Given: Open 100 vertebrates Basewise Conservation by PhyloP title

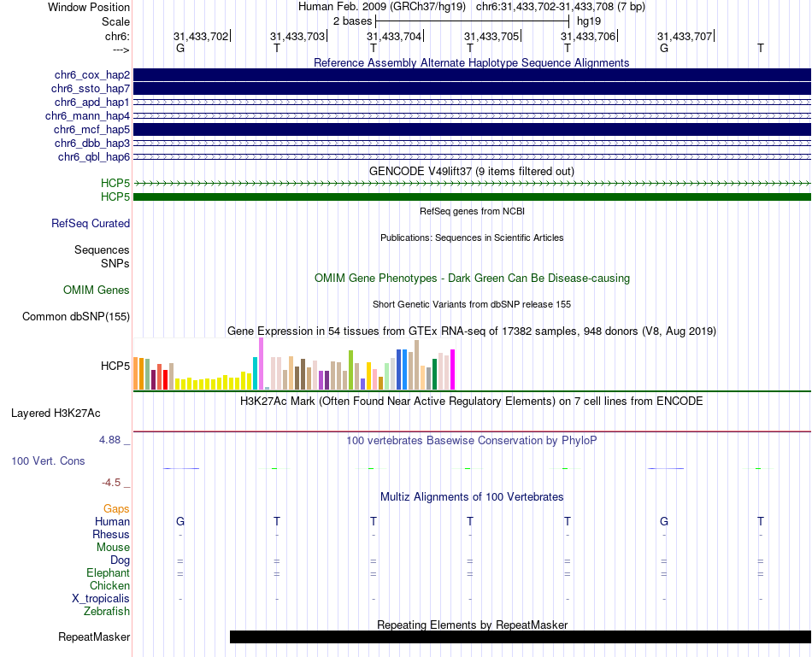Looking at the screenshot, I should point(471,441).
